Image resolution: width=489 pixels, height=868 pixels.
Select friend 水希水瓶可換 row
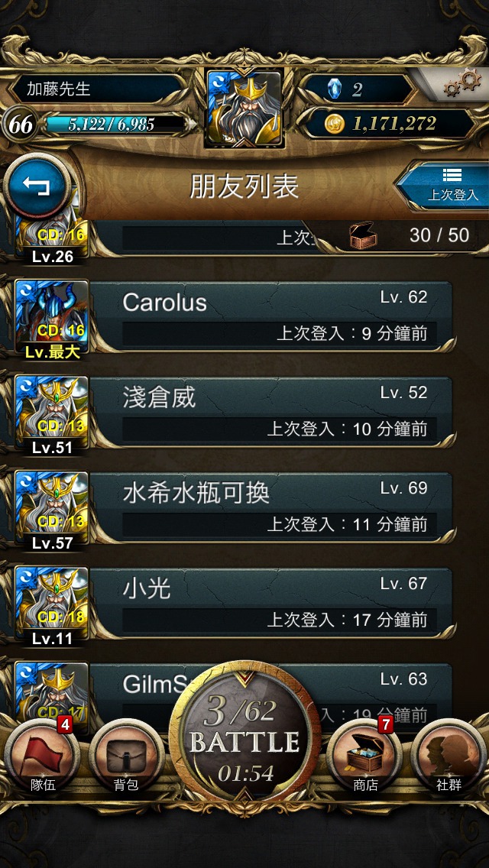click(271, 507)
